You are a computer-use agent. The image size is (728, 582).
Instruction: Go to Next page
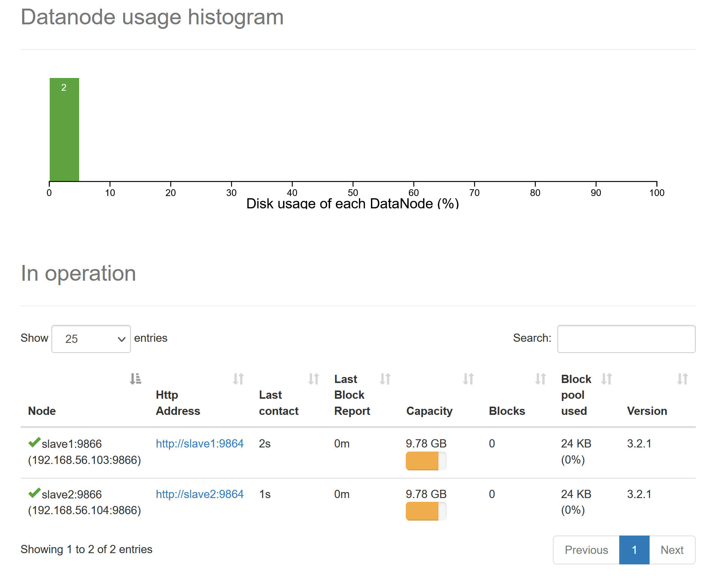(x=672, y=550)
